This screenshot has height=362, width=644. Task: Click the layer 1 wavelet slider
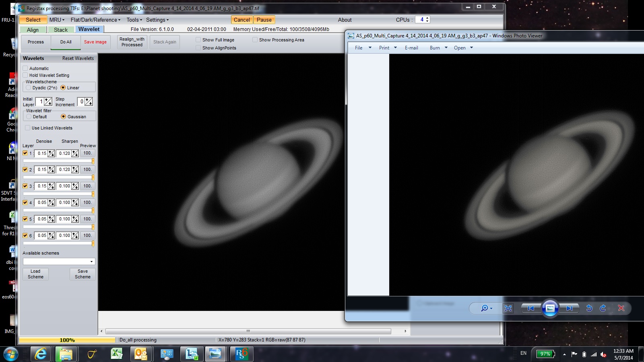click(58, 161)
